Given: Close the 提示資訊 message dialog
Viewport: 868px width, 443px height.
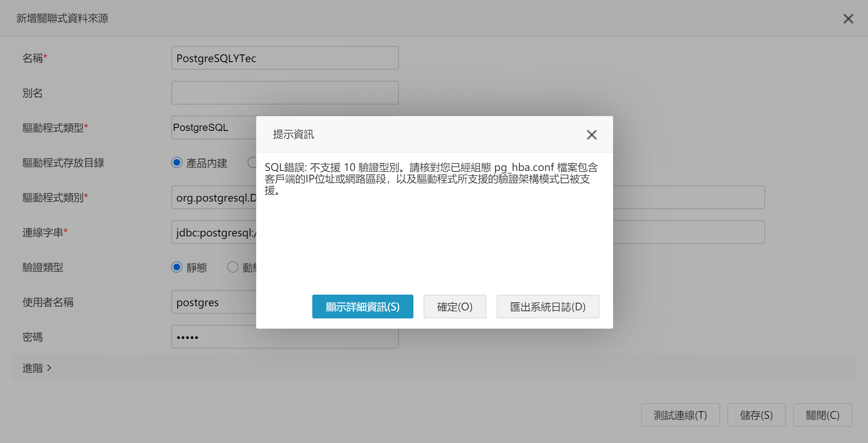Looking at the screenshot, I should pyautogui.click(x=591, y=135).
